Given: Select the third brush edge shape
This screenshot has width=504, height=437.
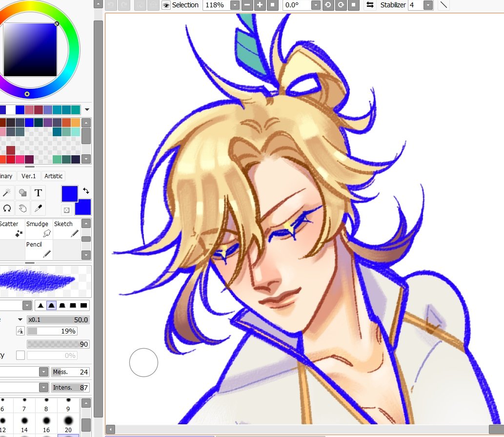Looking at the screenshot, I should 62,306.
